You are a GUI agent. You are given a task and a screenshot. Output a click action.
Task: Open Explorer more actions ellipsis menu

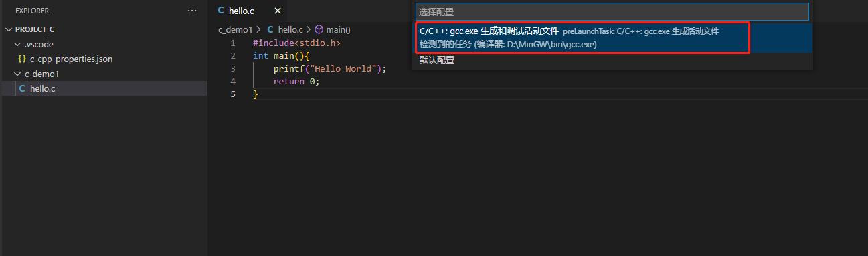click(x=192, y=11)
